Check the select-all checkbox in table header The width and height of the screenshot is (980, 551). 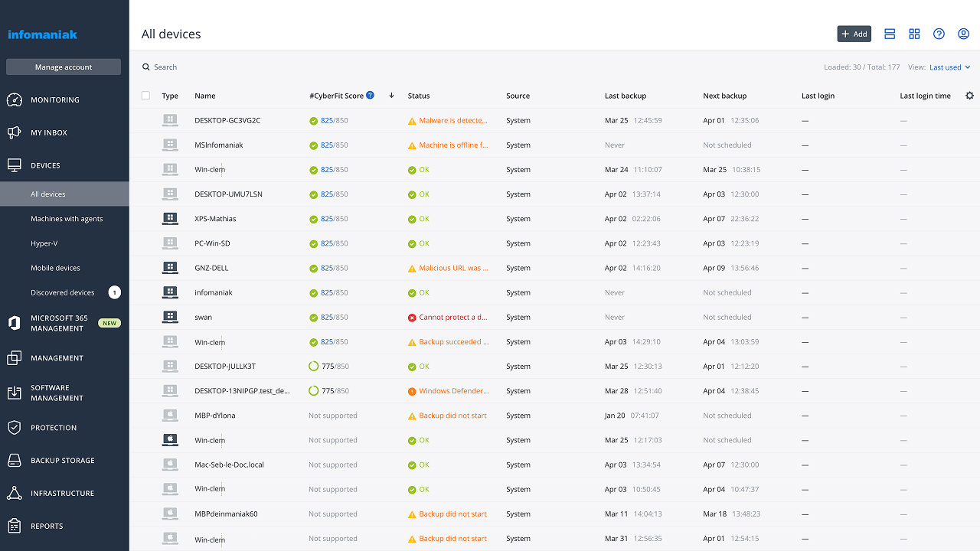pyautogui.click(x=145, y=96)
